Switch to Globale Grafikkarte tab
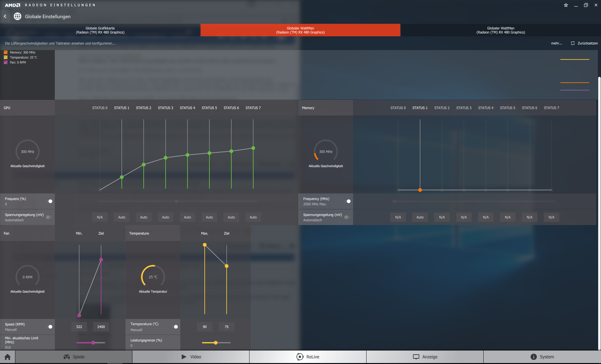The height and width of the screenshot is (364, 601). click(x=100, y=30)
